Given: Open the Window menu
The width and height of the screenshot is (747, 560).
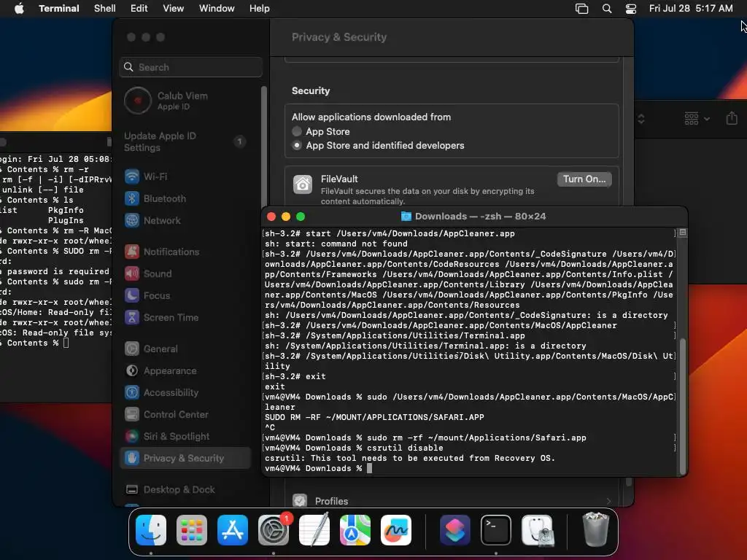Looking at the screenshot, I should [x=216, y=8].
